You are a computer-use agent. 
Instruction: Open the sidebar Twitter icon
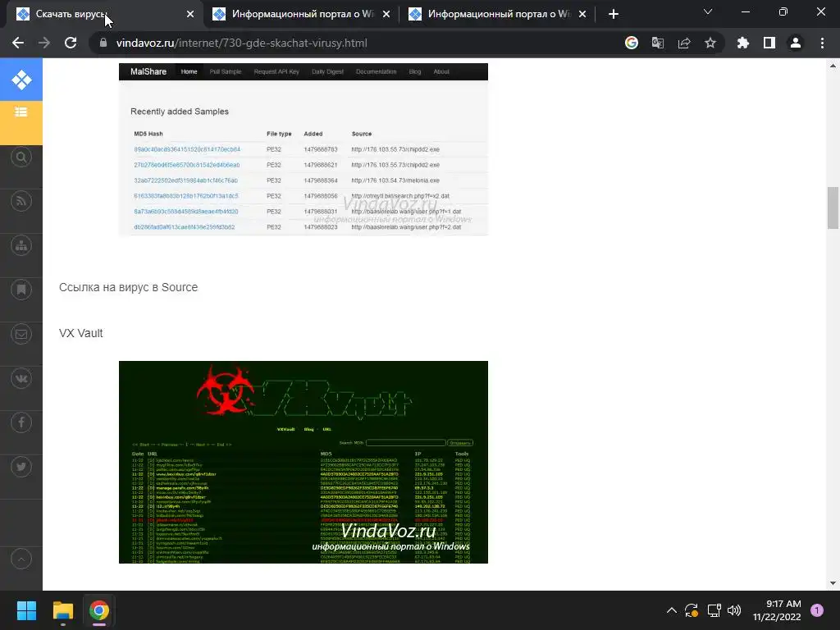[21, 467]
